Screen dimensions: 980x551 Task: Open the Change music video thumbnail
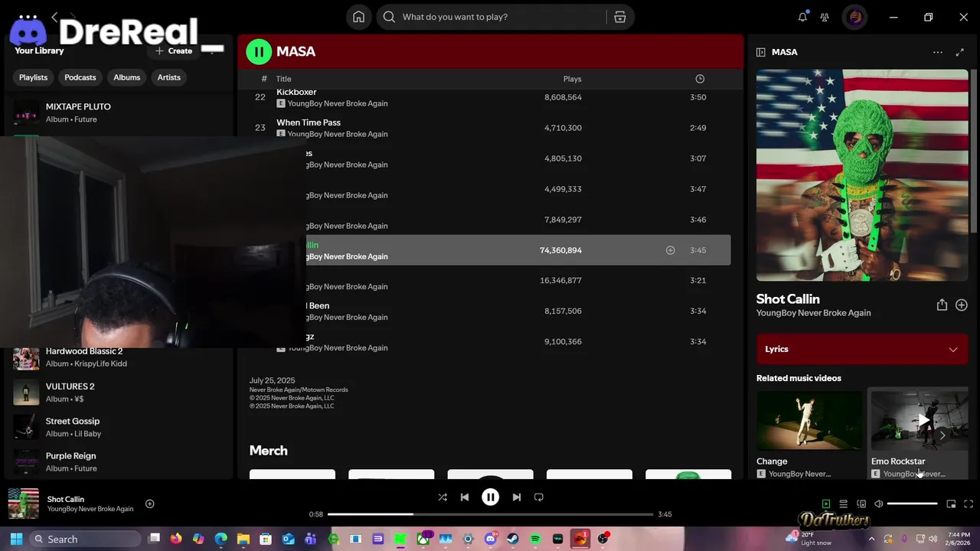809,420
